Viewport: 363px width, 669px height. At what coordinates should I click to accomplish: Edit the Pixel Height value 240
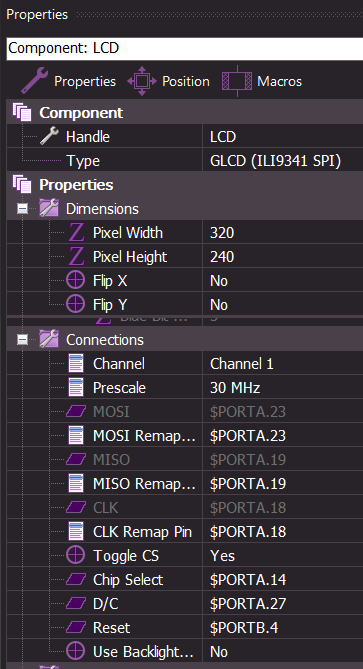(x=283, y=257)
